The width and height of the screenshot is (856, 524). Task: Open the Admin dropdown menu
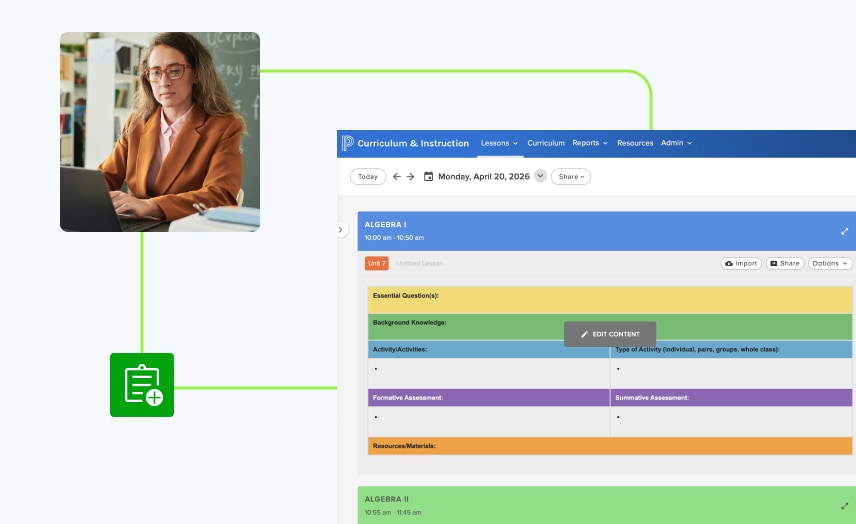click(676, 143)
